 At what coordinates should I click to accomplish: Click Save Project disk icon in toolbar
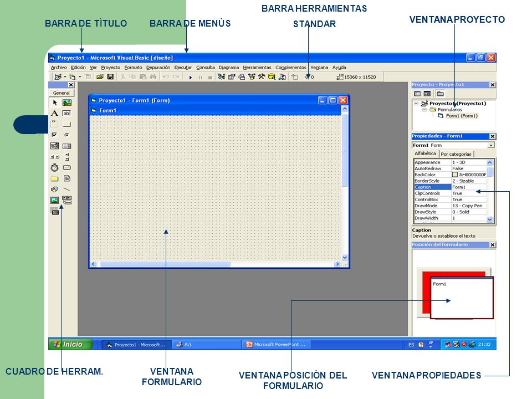110,77
